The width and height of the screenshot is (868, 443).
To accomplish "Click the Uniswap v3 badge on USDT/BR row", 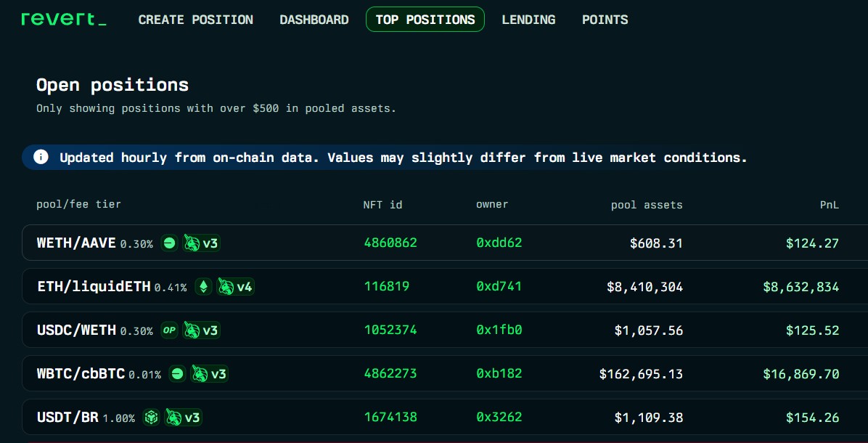I will tap(183, 418).
